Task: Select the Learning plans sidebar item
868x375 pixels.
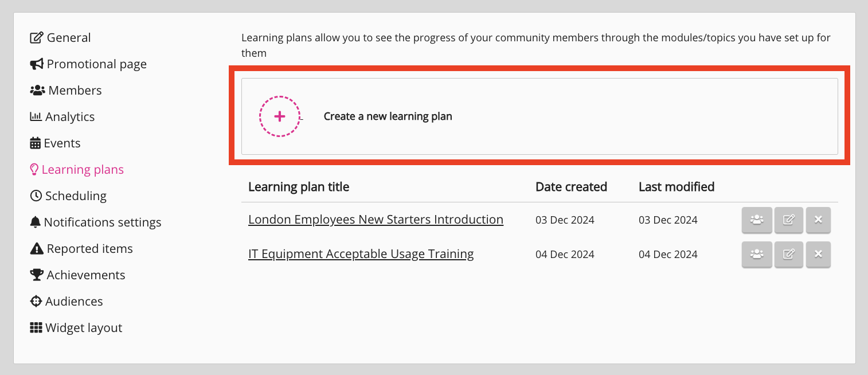Action: coord(82,170)
